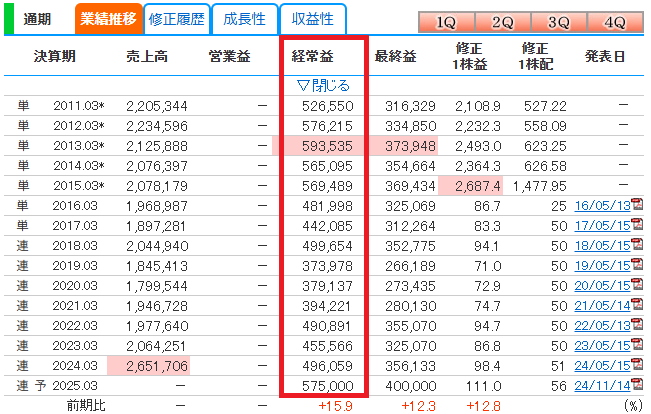Image resolution: width=651 pixels, height=414 pixels.
Task: Open announcement link 23/05/15
Action: pos(602,345)
